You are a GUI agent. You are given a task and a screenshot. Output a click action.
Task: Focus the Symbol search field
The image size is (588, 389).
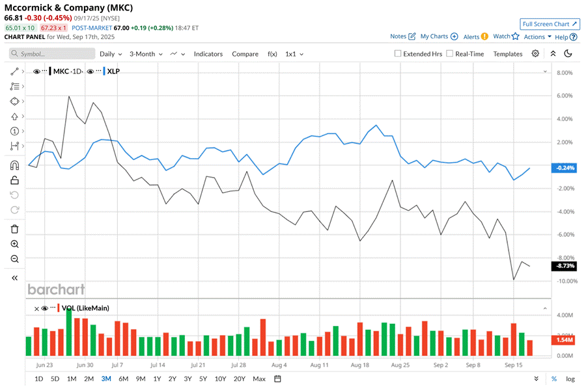point(52,53)
